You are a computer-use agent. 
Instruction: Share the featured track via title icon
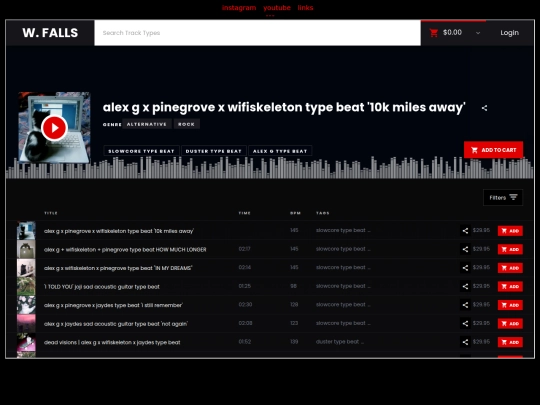[484, 108]
